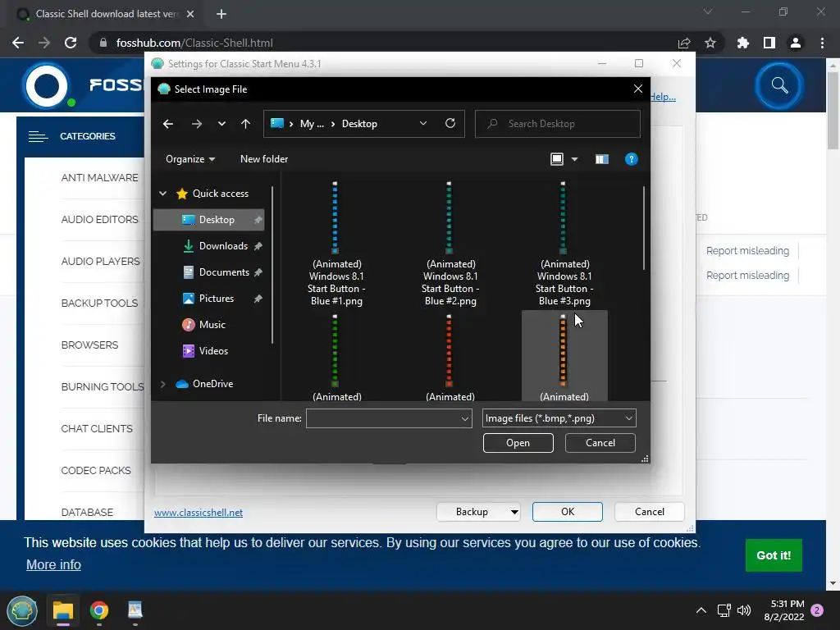
Task: Open File Explorer from the taskbar
Action: (62, 610)
